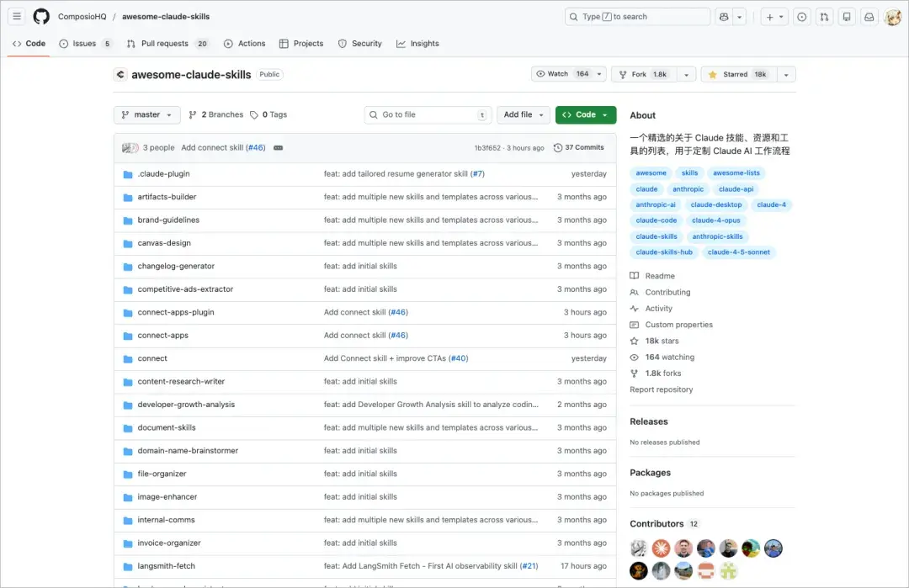
Task: Open the Copilot icon in header
Action: tap(723, 17)
